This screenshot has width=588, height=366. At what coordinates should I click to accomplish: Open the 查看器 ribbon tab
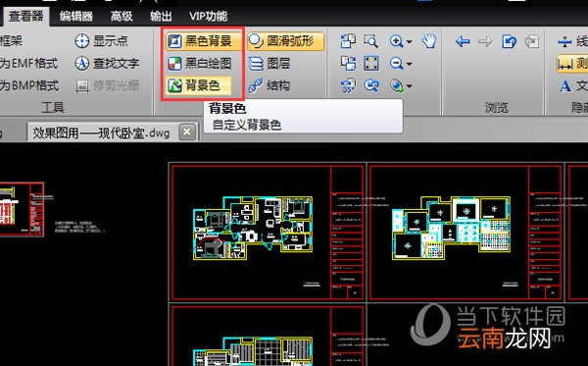(x=25, y=16)
